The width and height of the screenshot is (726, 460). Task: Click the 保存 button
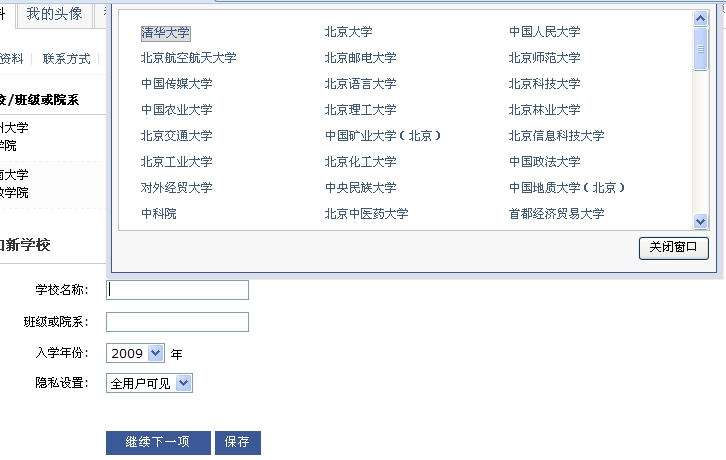pyautogui.click(x=238, y=442)
